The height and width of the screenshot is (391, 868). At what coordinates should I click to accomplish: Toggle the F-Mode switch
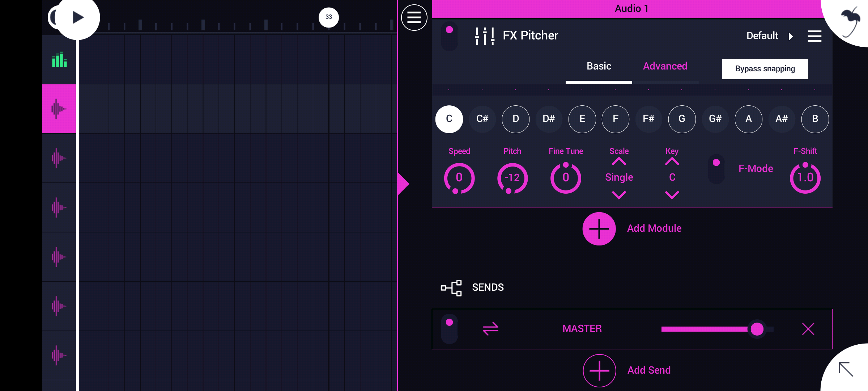point(716,169)
